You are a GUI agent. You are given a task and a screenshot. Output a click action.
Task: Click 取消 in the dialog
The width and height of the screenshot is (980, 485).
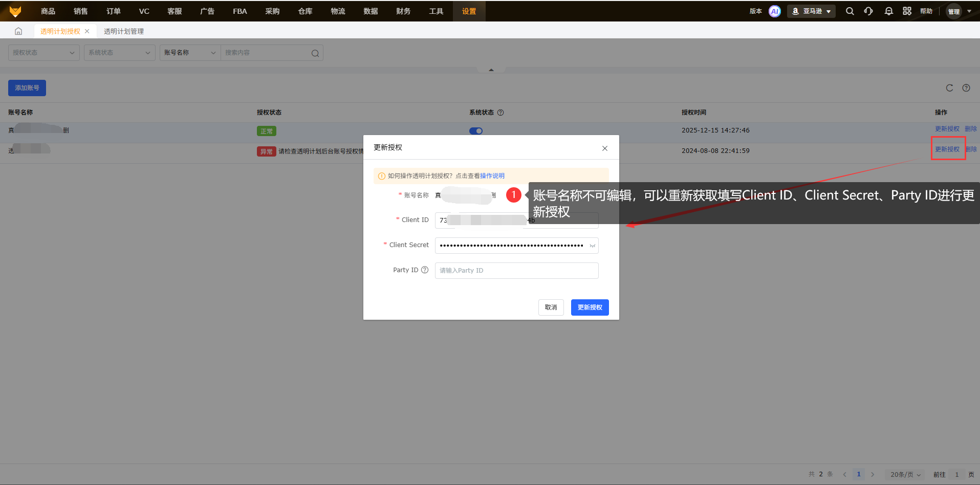[551, 307]
